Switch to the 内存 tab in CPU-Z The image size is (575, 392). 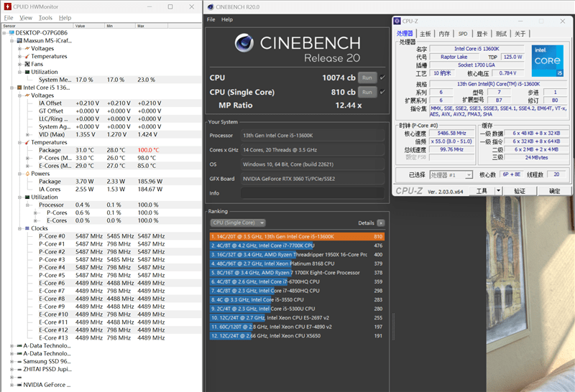pos(444,34)
